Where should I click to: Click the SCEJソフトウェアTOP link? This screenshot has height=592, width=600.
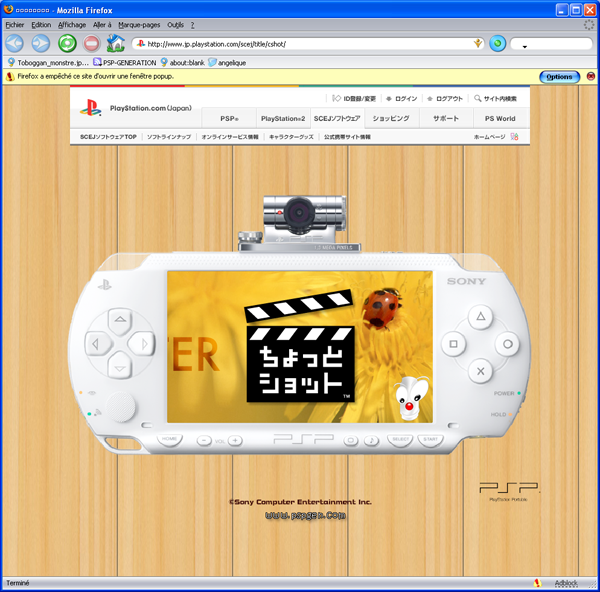(108, 137)
